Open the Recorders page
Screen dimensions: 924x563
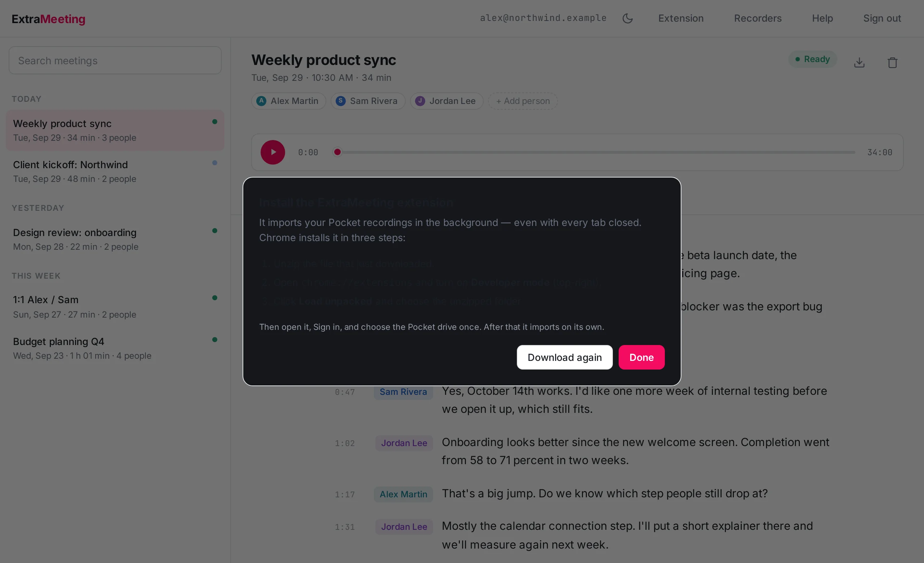pos(758,18)
